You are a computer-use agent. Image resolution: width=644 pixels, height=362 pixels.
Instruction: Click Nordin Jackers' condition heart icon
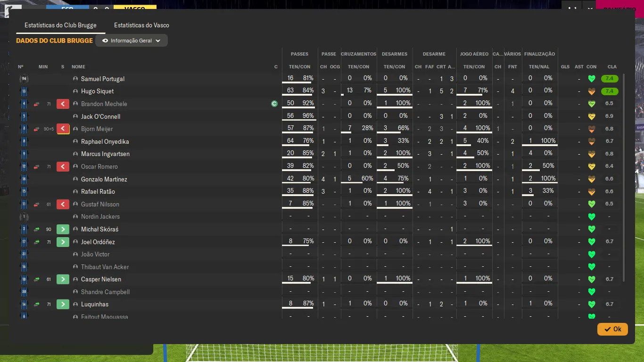pyautogui.click(x=592, y=217)
